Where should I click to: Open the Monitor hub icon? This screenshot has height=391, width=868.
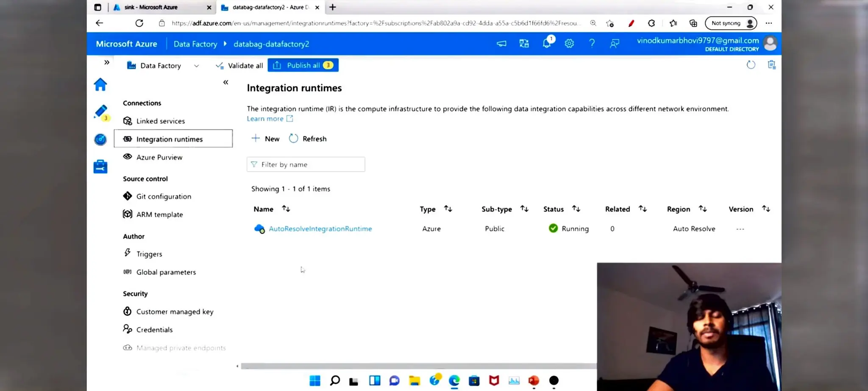100,139
